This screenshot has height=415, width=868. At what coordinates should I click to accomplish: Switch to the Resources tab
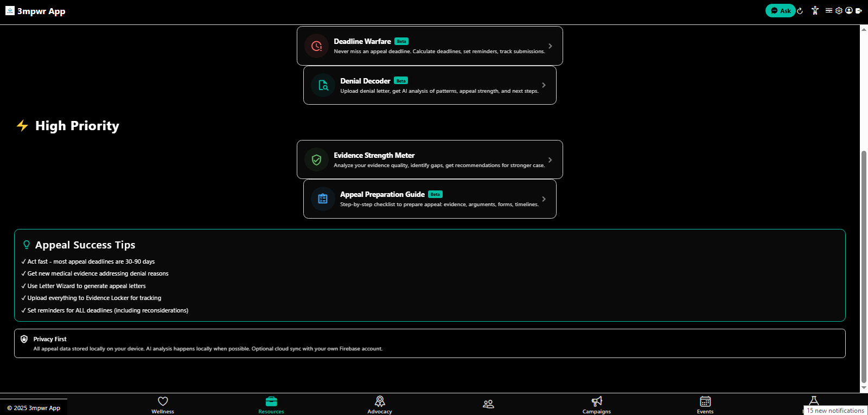click(271, 405)
